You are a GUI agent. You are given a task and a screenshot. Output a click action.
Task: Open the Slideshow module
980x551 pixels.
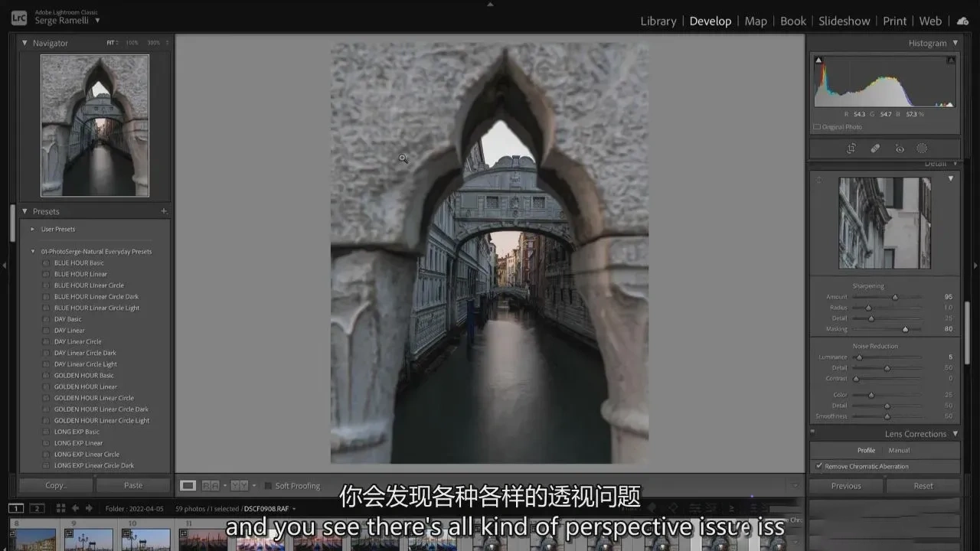pos(844,21)
